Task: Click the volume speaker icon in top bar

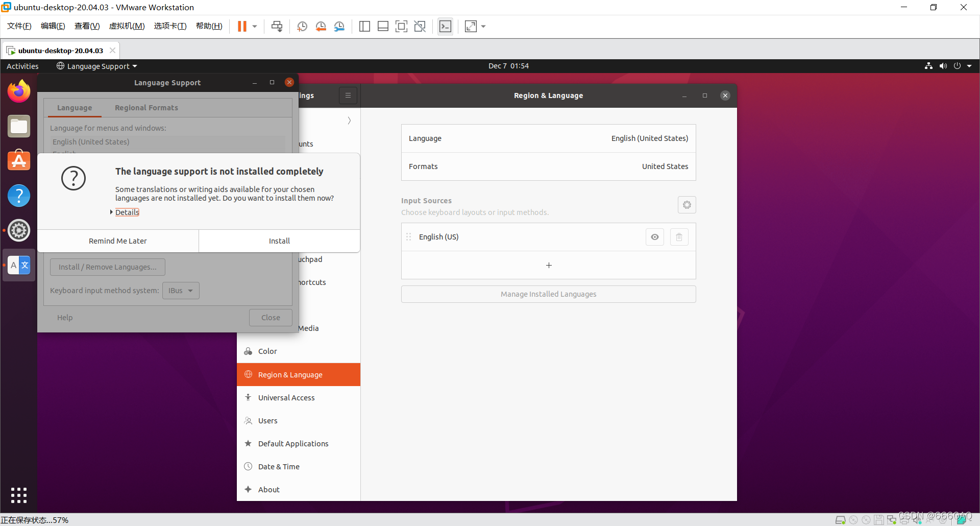Action: 943,66
